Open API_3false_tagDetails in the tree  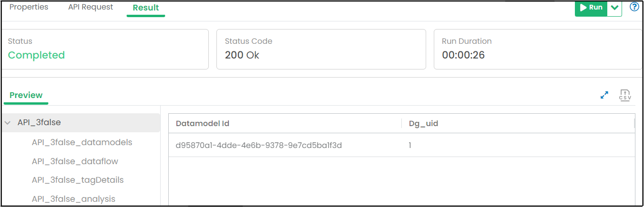[x=78, y=180]
